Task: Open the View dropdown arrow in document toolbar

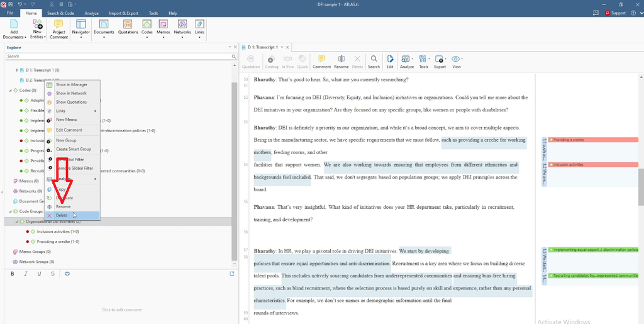Action: pyautogui.click(x=462, y=59)
